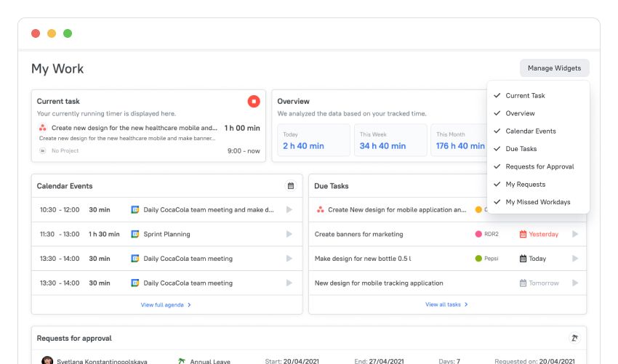Start timer for Sprint Planning event
This screenshot has width=618, height=364.
pyautogui.click(x=289, y=234)
